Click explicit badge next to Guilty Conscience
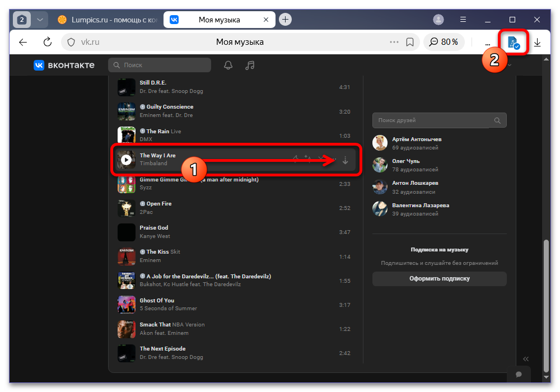This screenshot has width=560, height=392. point(142,107)
